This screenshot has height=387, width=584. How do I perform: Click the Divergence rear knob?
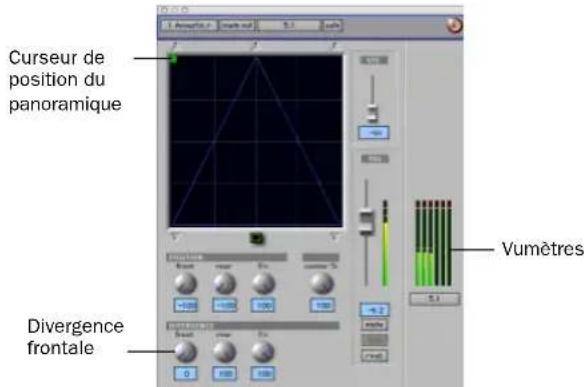click(225, 352)
